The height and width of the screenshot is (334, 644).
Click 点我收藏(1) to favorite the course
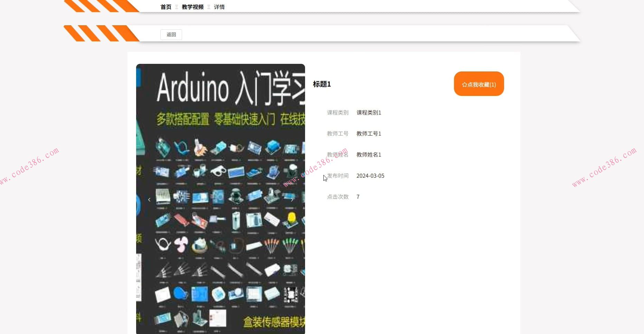[479, 84]
